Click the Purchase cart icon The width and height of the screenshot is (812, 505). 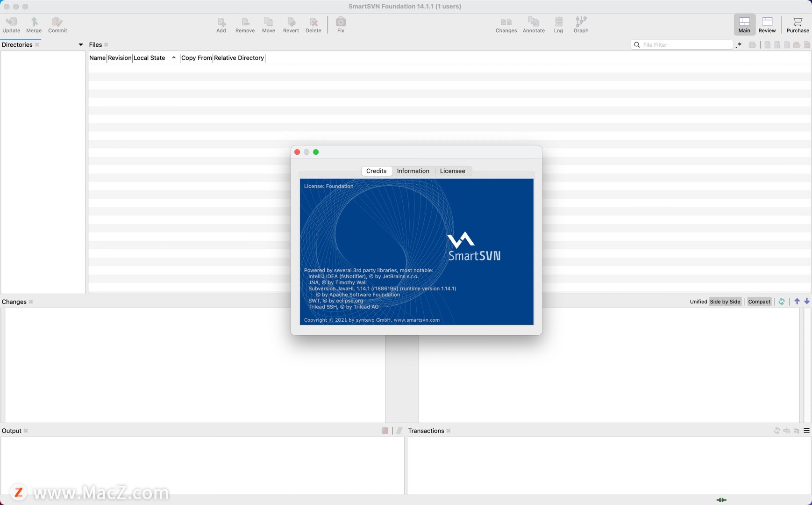click(x=798, y=25)
